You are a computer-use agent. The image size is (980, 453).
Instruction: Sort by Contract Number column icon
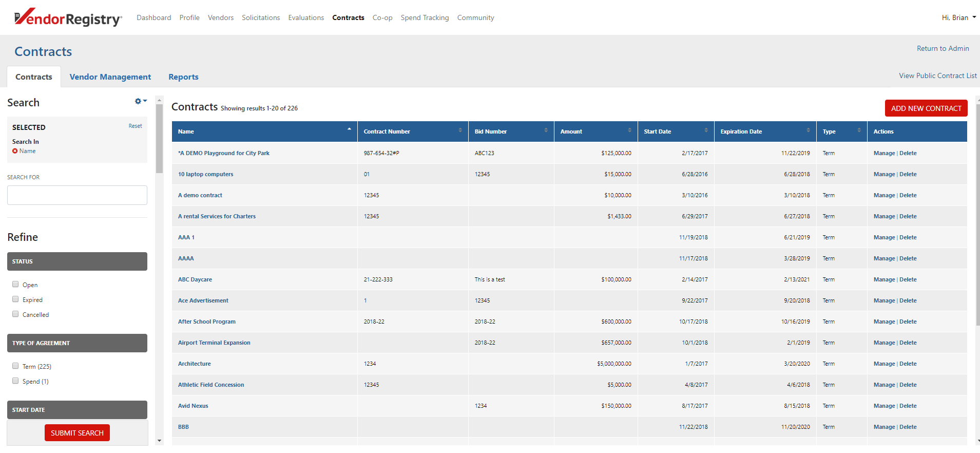(x=460, y=130)
